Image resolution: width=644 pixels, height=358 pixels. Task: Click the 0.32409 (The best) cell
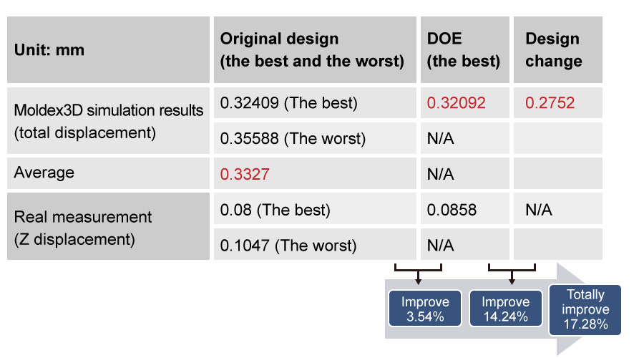315,103
